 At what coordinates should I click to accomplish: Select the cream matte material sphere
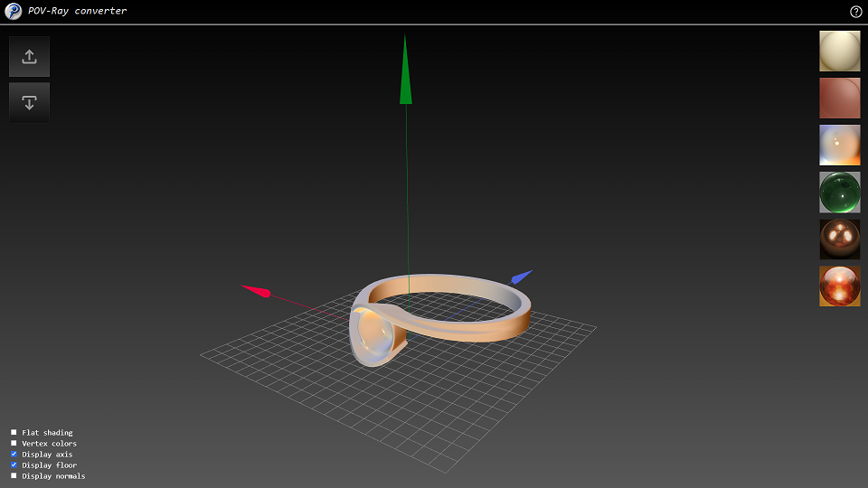[x=839, y=52]
